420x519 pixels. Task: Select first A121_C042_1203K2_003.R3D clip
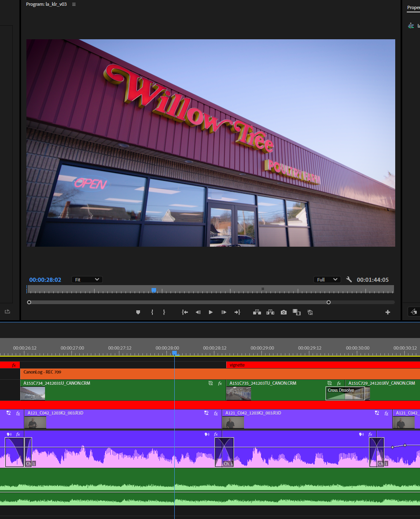[123, 419]
